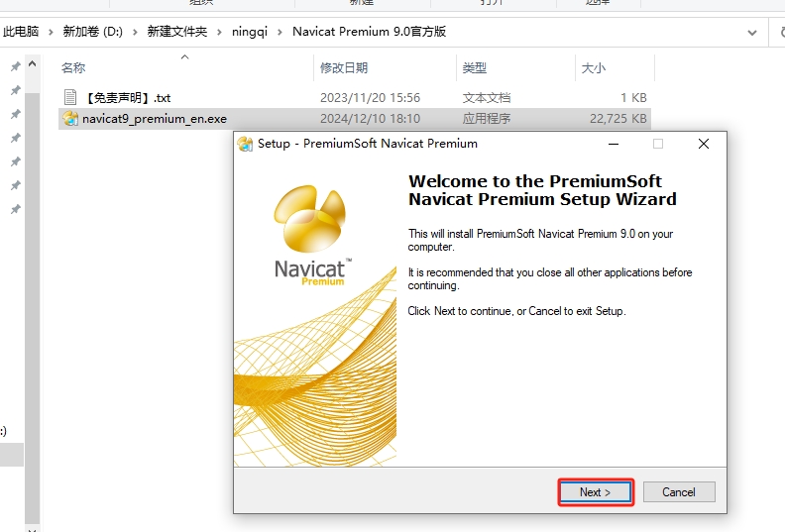Click 2023/11/20 15:56 date cell
785x532 pixels.
click(370, 98)
